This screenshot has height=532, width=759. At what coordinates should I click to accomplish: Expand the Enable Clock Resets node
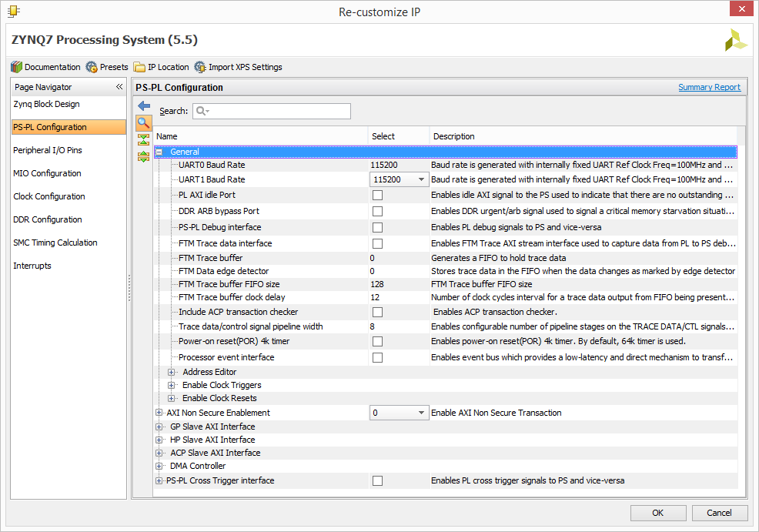coord(172,398)
